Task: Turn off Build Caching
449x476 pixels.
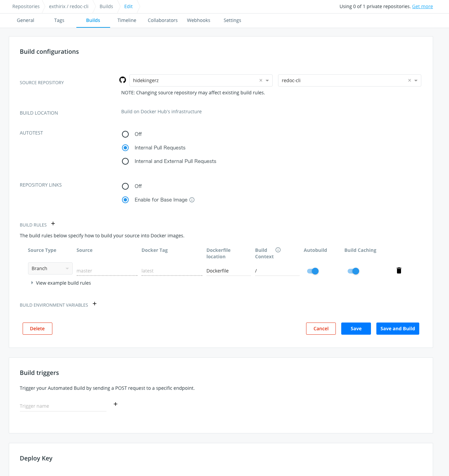Action: pos(353,271)
